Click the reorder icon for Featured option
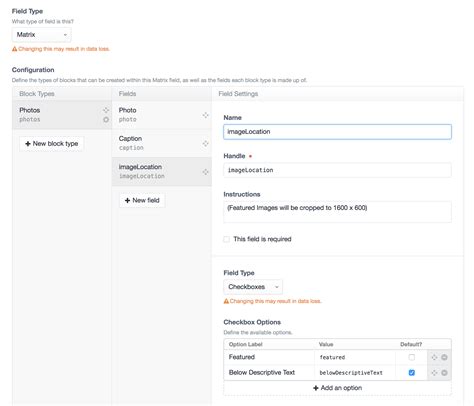Viewport: 474px width, 406px height. (x=434, y=357)
